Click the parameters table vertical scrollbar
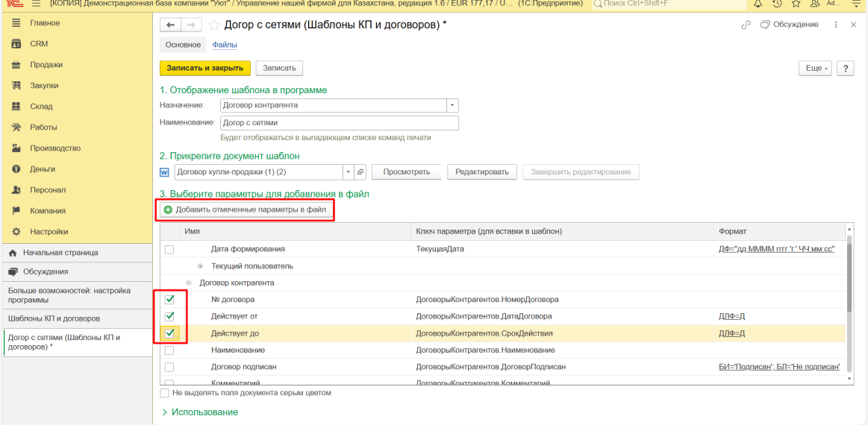The image size is (868, 425). 849,276
